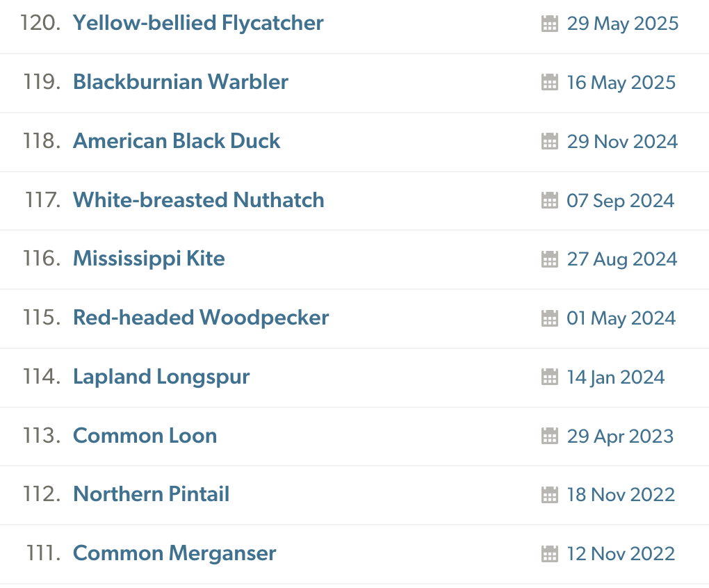The height and width of the screenshot is (588, 709).
Task: Open the Mississippi Kite link
Action: pyautogui.click(x=149, y=259)
